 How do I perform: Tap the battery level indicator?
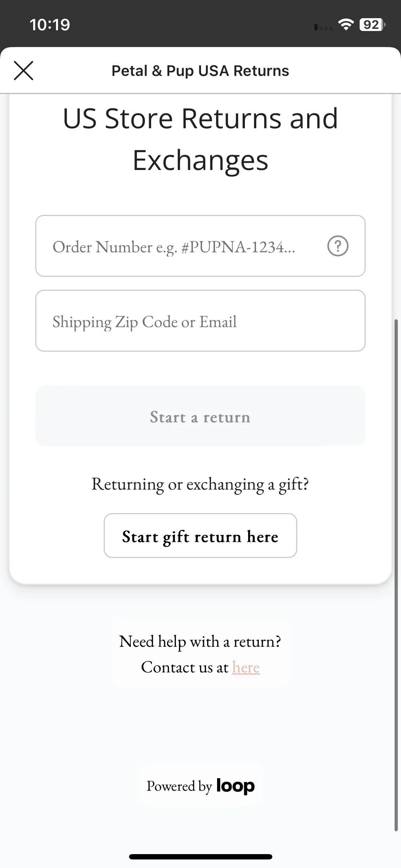[372, 25]
